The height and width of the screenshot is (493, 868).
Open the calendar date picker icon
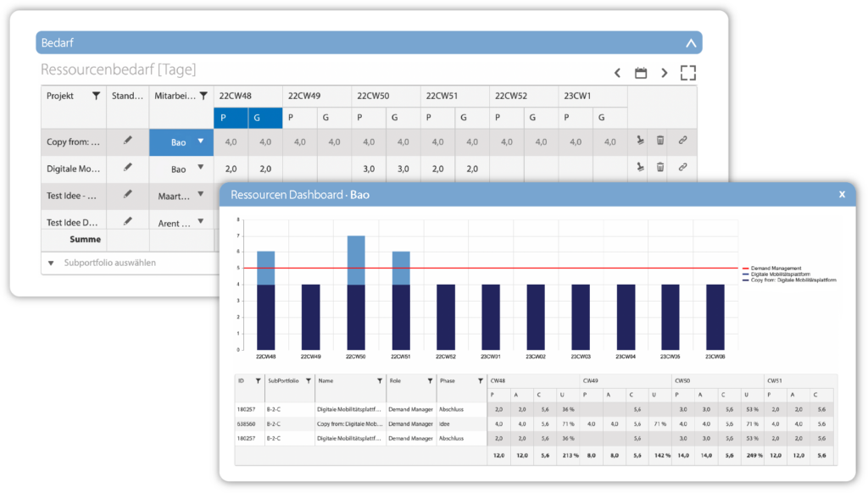click(x=641, y=73)
